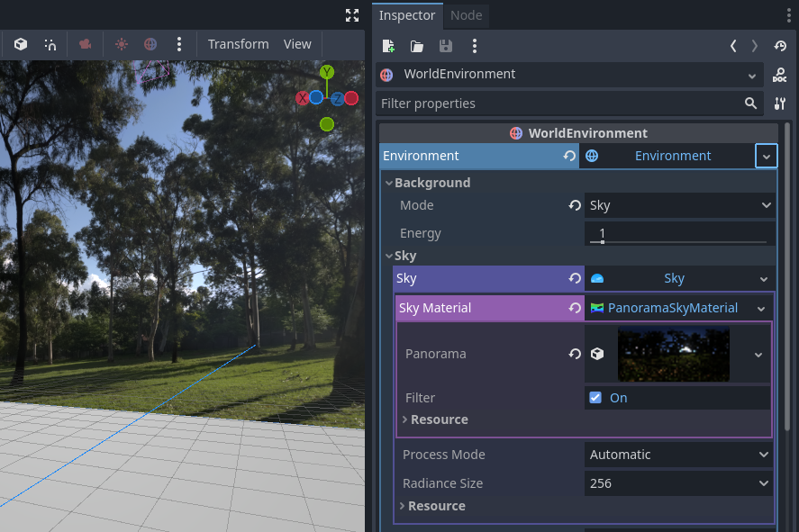
Task: Load an existing resource from disk
Action: point(417,46)
